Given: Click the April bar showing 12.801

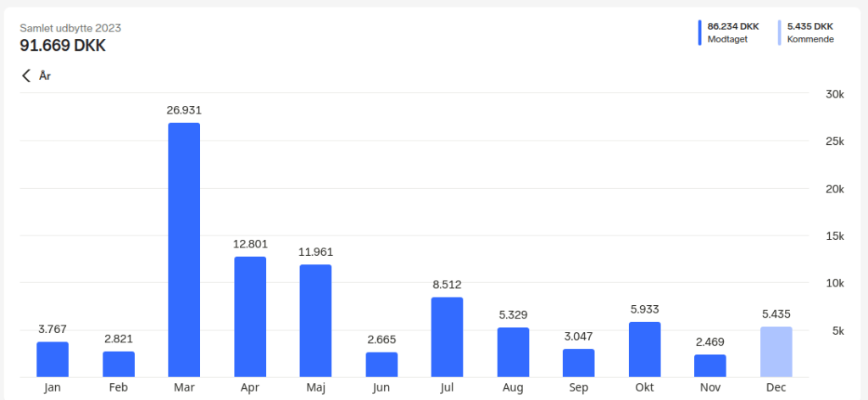Looking at the screenshot, I should [x=250, y=317].
